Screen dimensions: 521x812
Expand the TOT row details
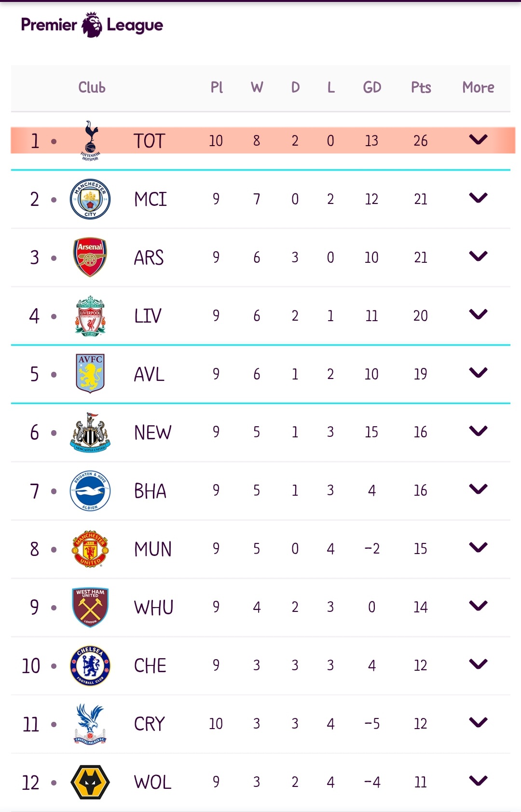click(478, 140)
